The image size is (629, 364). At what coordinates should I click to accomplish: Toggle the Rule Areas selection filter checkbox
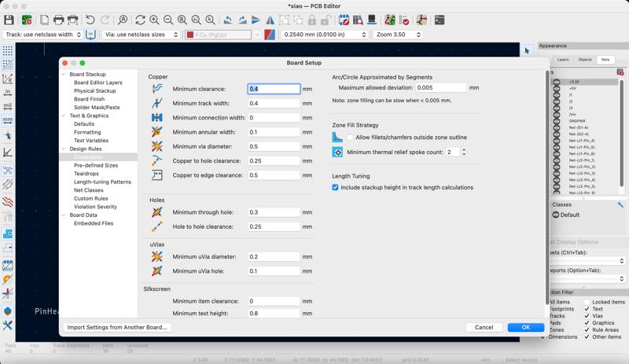coord(587,330)
